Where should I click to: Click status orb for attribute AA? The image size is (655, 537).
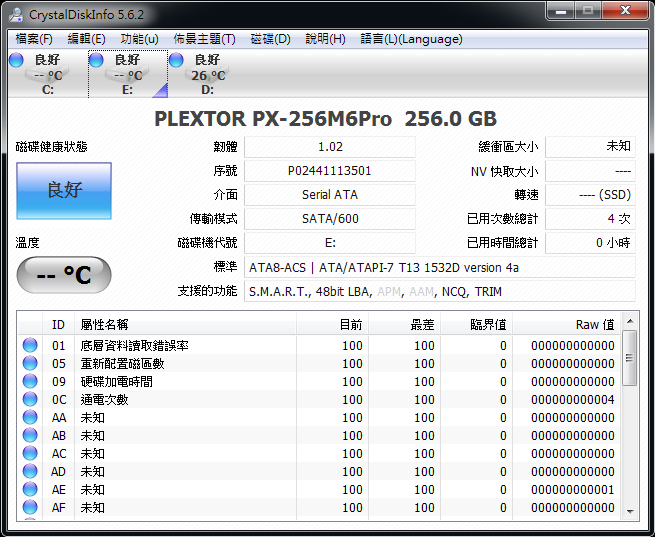coord(30,417)
